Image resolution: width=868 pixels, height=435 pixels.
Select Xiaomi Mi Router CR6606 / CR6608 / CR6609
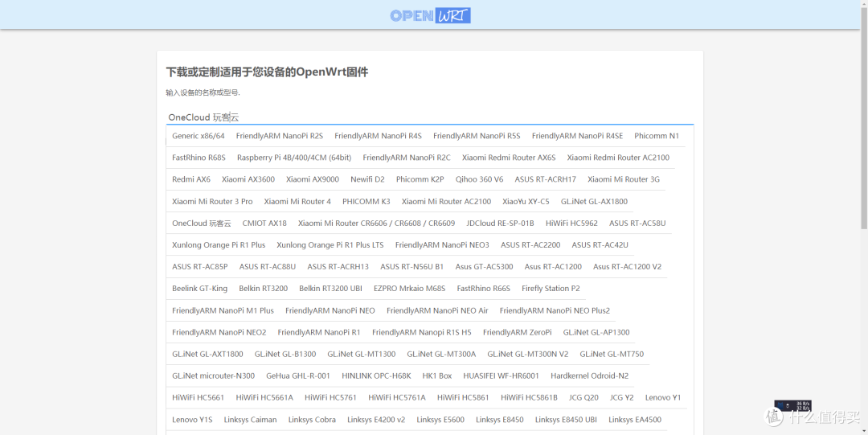pyautogui.click(x=376, y=224)
